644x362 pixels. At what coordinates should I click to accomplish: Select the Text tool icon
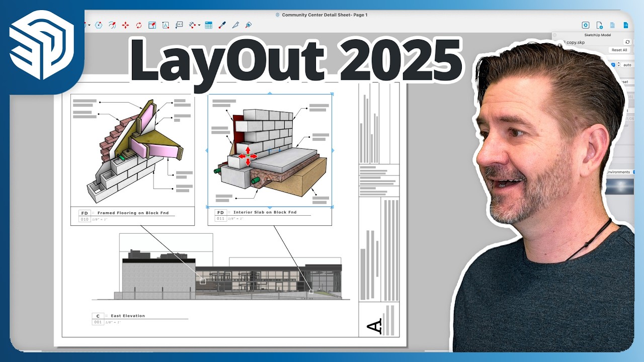point(166,25)
